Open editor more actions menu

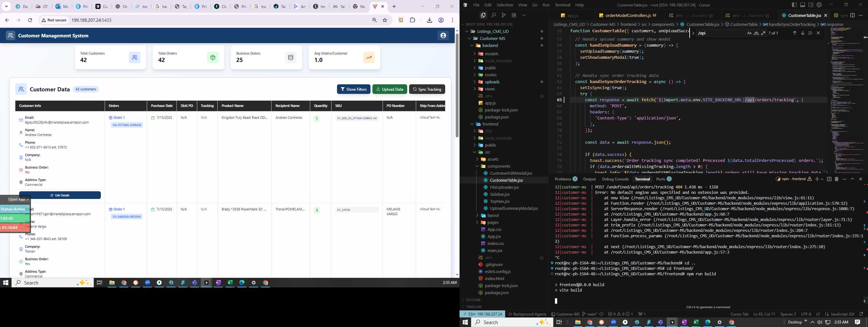click(x=861, y=15)
